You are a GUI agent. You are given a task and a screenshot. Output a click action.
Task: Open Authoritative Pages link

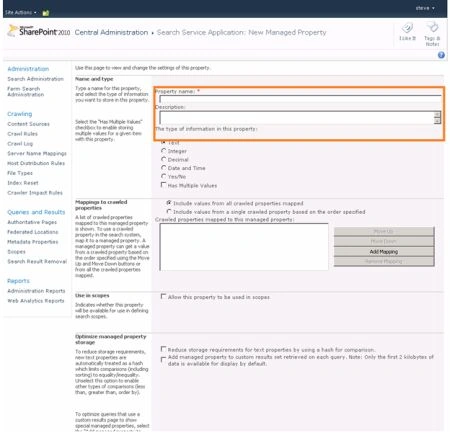[32, 222]
